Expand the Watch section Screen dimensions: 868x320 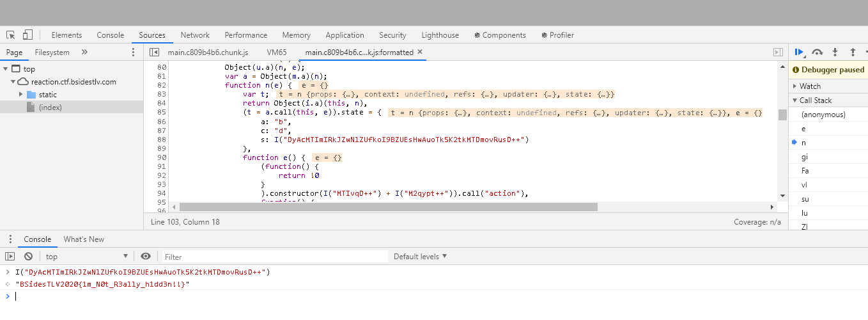point(809,86)
